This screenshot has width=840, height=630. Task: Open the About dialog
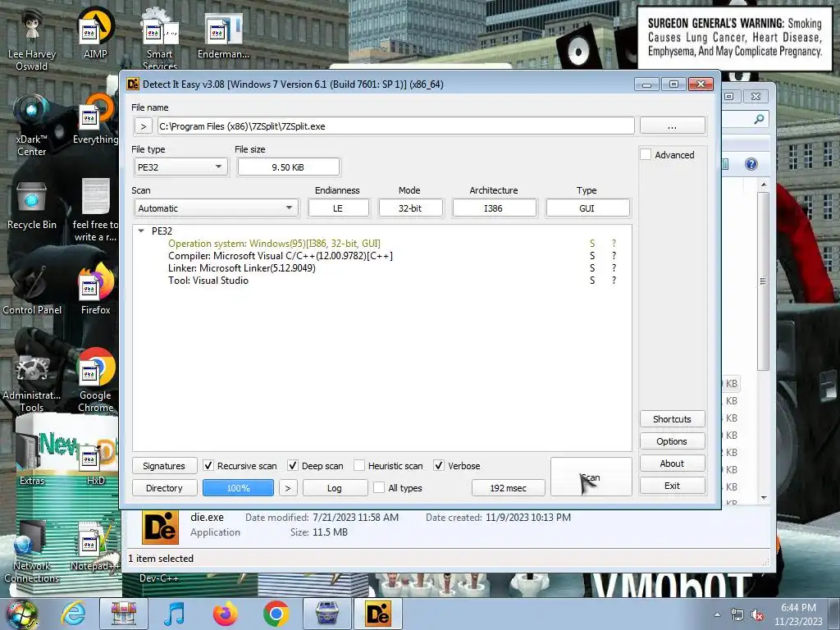click(x=672, y=463)
